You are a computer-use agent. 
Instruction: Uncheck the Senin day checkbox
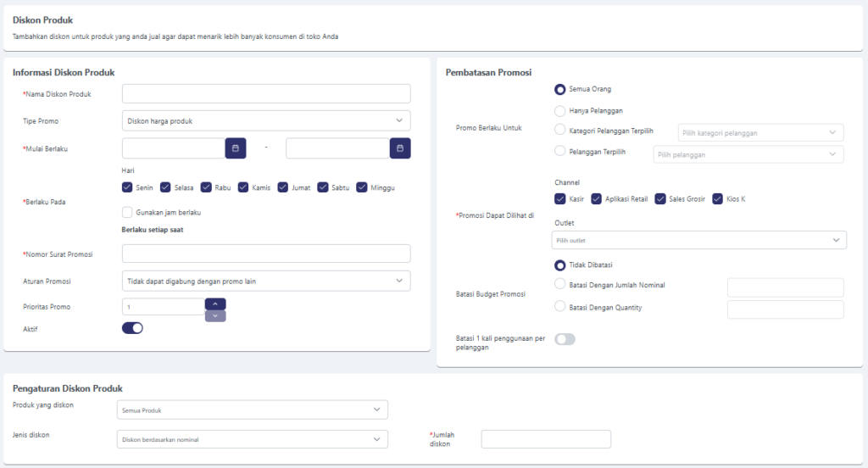[128, 187]
